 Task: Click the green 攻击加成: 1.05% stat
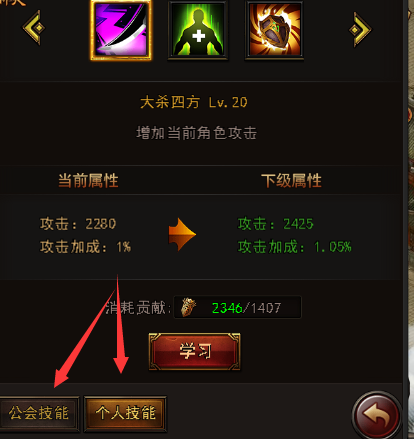295,247
